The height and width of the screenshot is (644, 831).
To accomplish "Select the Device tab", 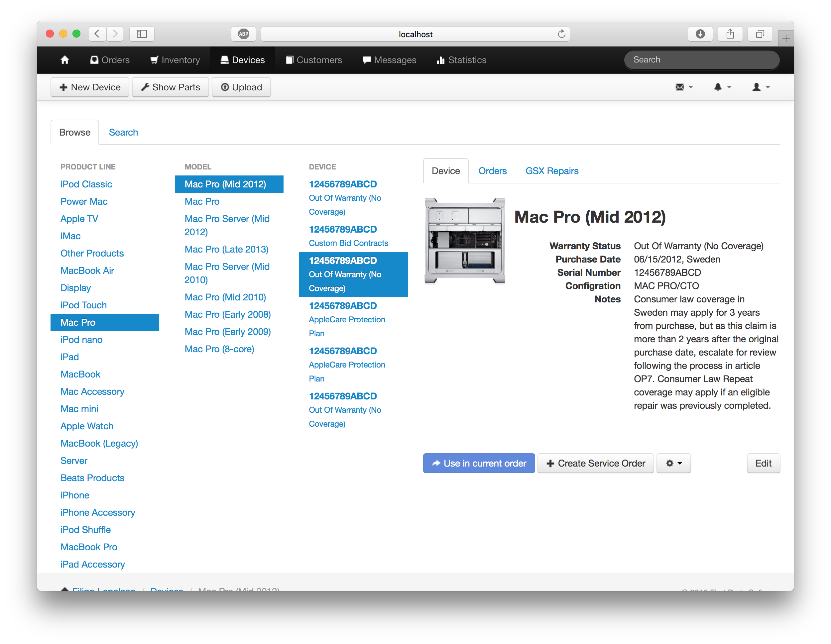I will (445, 171).
